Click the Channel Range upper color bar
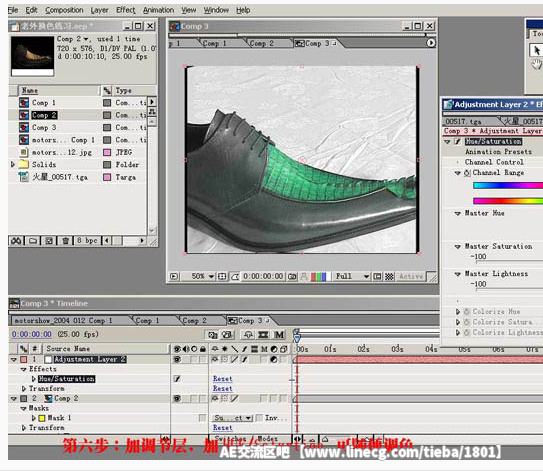Screen dimensions: 543x471 [x=508, y=185]
